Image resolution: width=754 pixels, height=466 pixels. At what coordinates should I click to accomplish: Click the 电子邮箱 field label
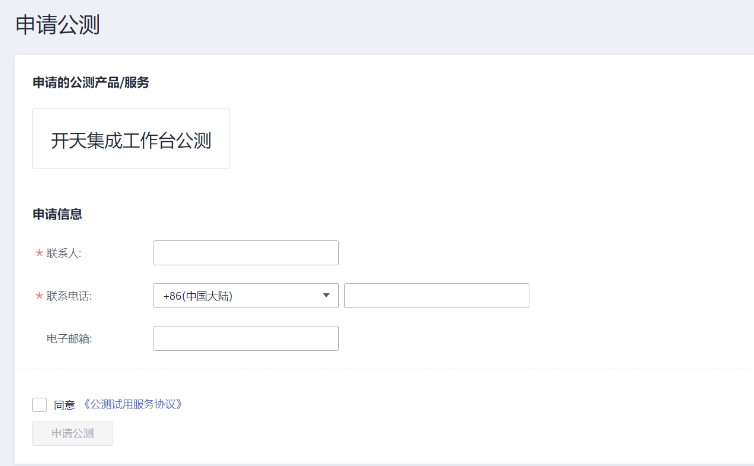click(x=69, y=339)
